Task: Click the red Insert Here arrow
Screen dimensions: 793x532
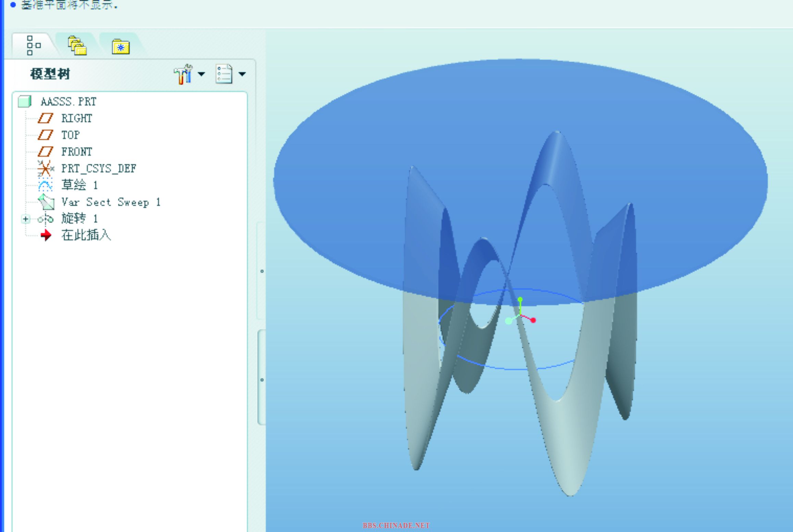Action: pos(46,235)
